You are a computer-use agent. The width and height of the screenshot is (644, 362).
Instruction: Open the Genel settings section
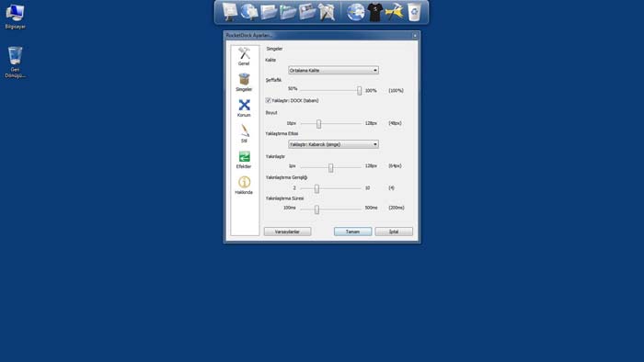click(x=244, y=56)
